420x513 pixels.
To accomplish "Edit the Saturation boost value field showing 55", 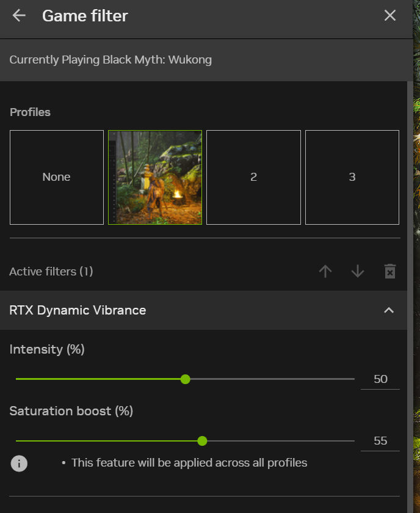I will point(380,442).
